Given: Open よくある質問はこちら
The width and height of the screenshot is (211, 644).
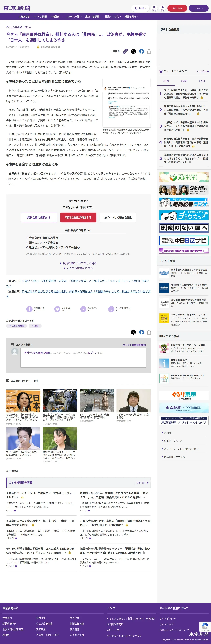Looking at the screenshot, I should click(x=78, y=268).
